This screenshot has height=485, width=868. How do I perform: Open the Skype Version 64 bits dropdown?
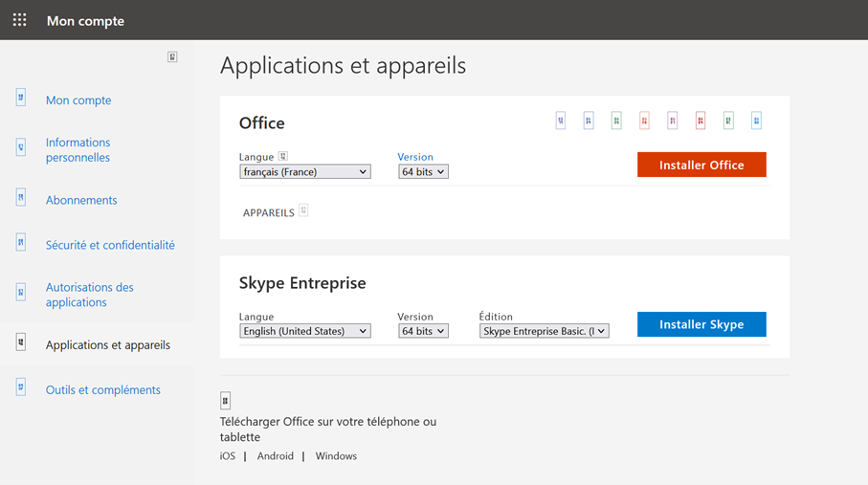click(x=423, y=331)
